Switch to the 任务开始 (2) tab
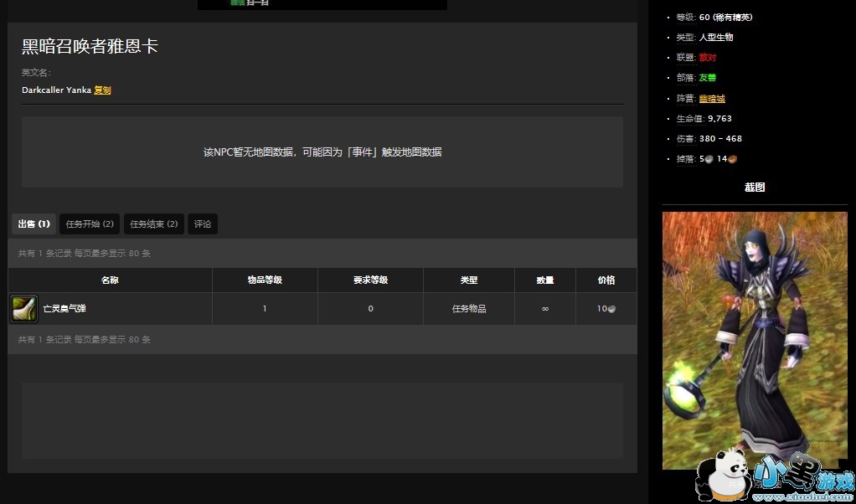856x504 pixels. click(x=90, y=224)
